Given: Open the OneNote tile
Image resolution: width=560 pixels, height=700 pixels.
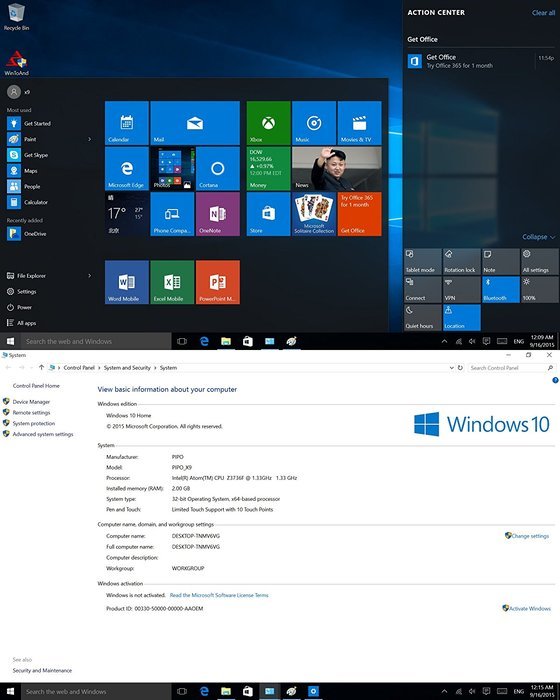Looking at the screenshot, I should [218, 214].
